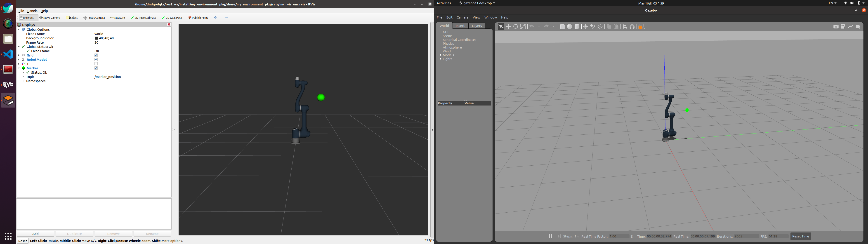The width and height of the screenshot is (868, 244).
Task: Switch to Gazebo Layers tab
Action: [477, 26]
